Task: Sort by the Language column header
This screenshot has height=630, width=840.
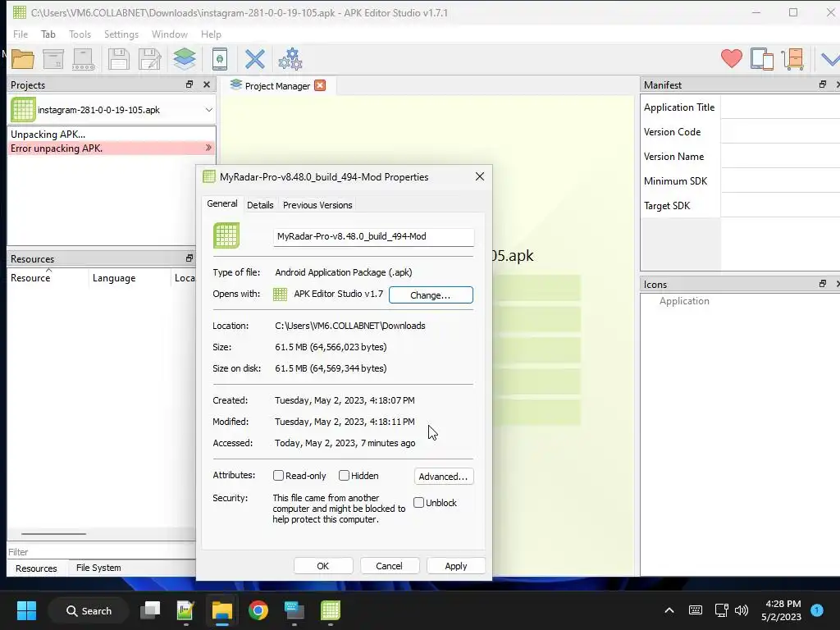Action: pyautogui.click(x=114, y=278)
